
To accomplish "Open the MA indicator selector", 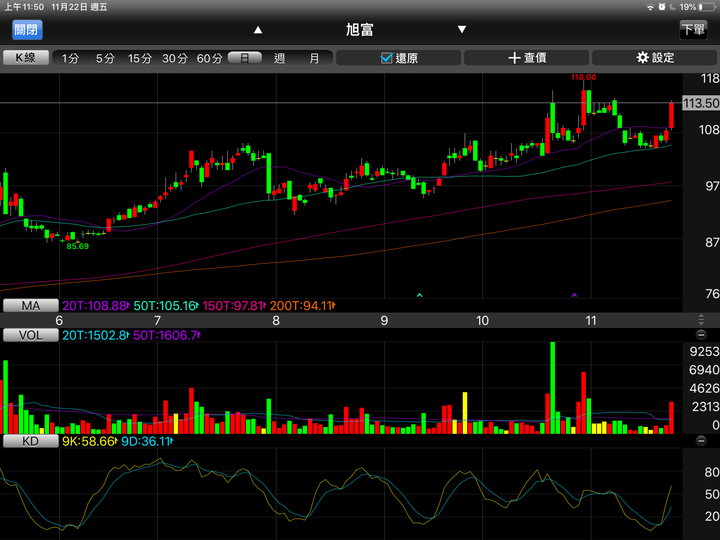I will [31, 305].
